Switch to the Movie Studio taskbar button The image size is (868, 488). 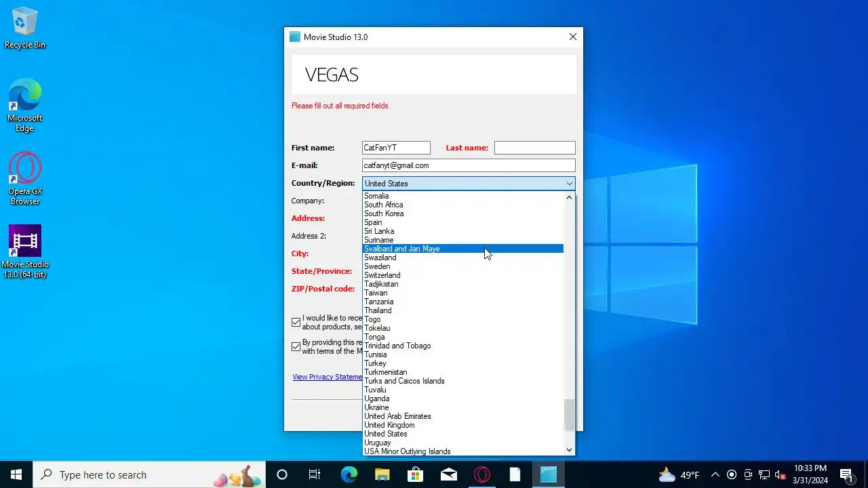coord(549,474)
